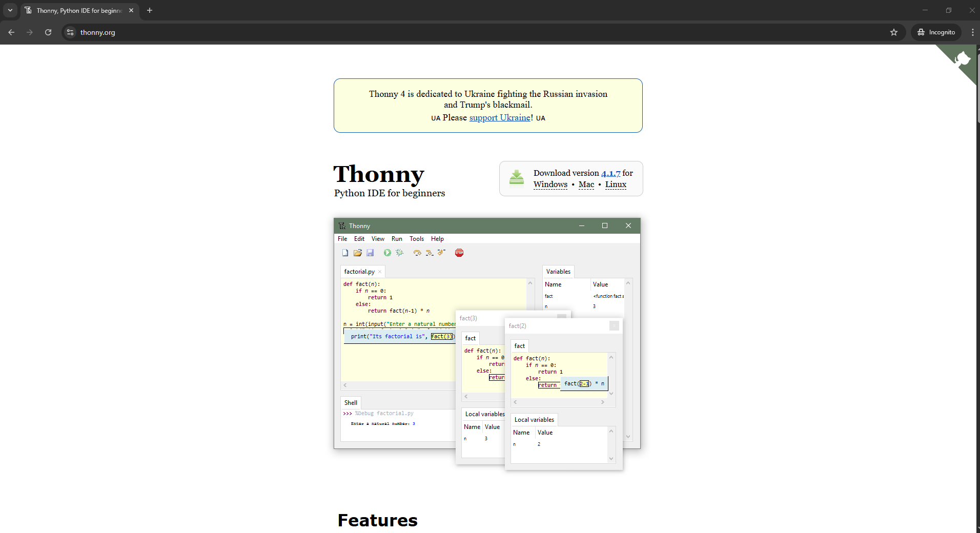Choose the Linux download link
Viewport: 980px width, 533px height.
[x=616, y=184]
